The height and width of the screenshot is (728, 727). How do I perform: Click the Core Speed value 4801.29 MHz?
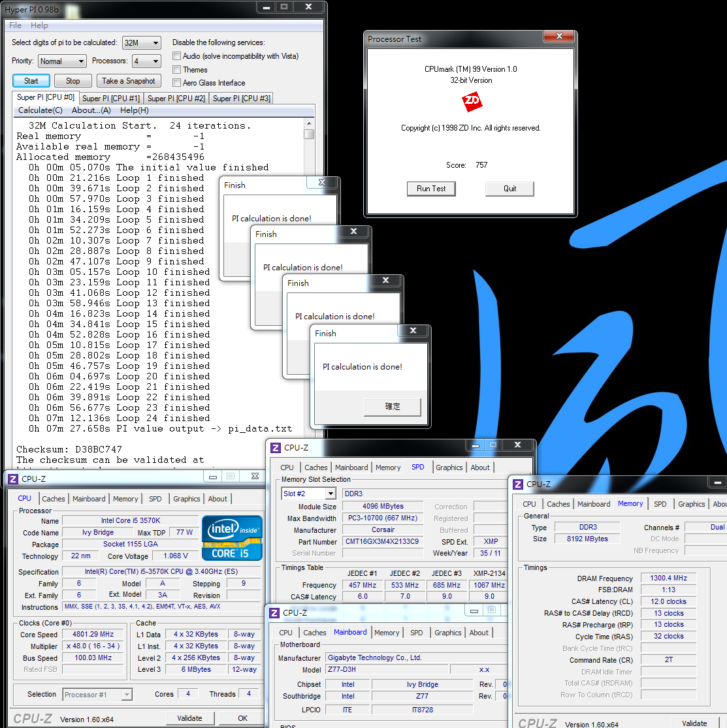coord(93,634)
